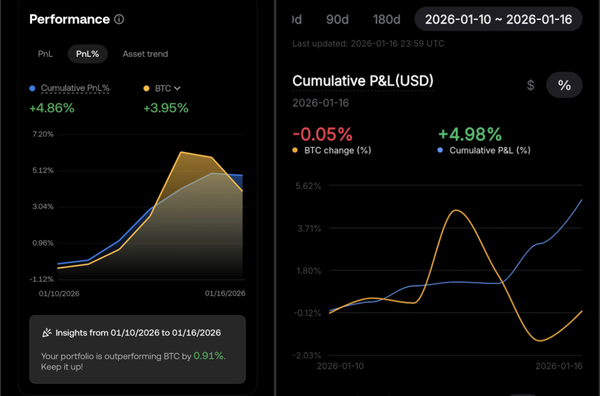Screen dimensions: 600x396
Task: Select the 90d time range
Action: [337, 20]
